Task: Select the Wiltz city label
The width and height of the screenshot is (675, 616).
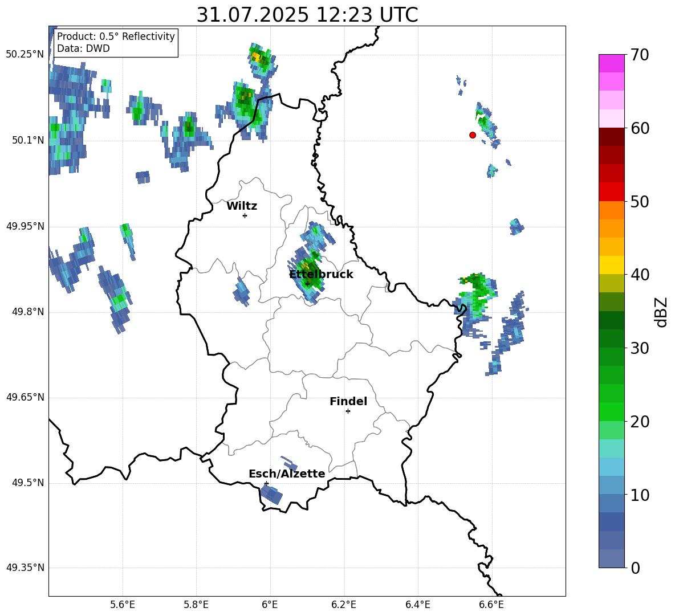Action: pos(242,206)
